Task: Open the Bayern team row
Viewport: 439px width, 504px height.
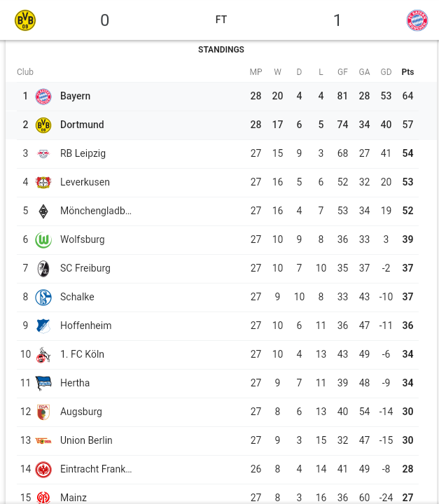Action: coord(220,96)
